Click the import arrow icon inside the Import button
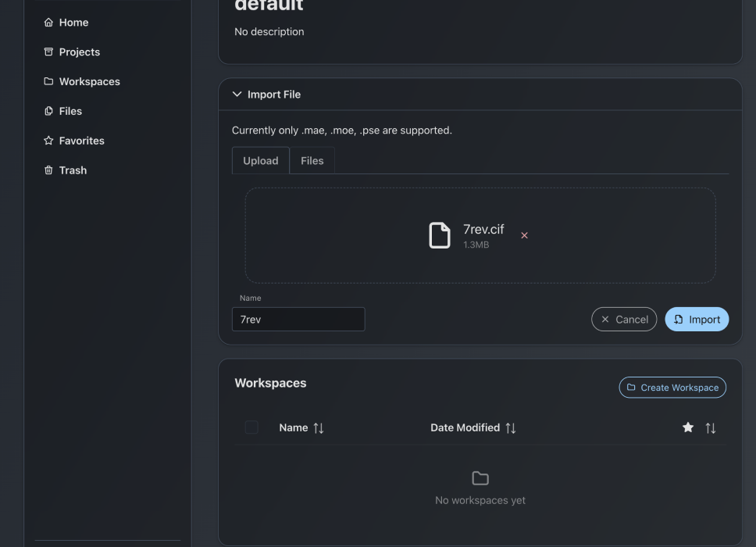The height and width of the screenshot is (547, 756). [679, 319]
